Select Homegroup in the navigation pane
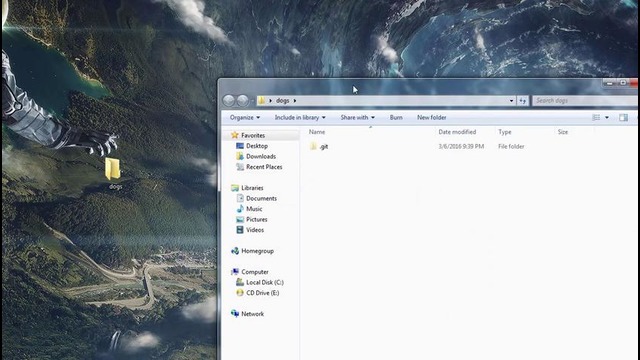The width and height of the screenshot is (640, 360). point(257,251)
